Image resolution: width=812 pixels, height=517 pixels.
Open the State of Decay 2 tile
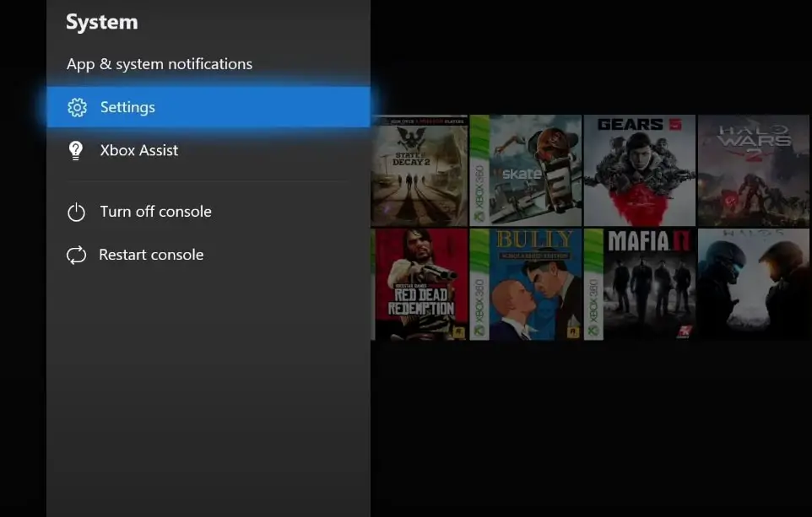(x=419, y=170)
